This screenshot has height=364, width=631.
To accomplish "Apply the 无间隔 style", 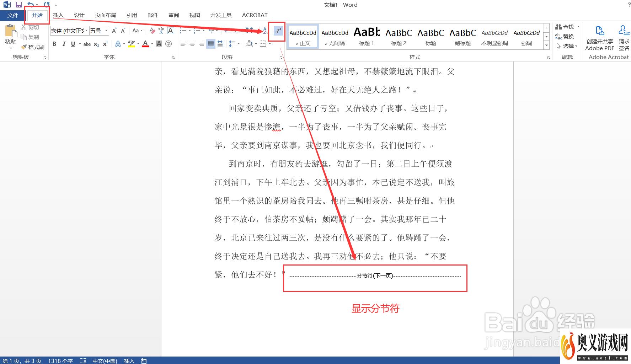I will coord(335,37).
